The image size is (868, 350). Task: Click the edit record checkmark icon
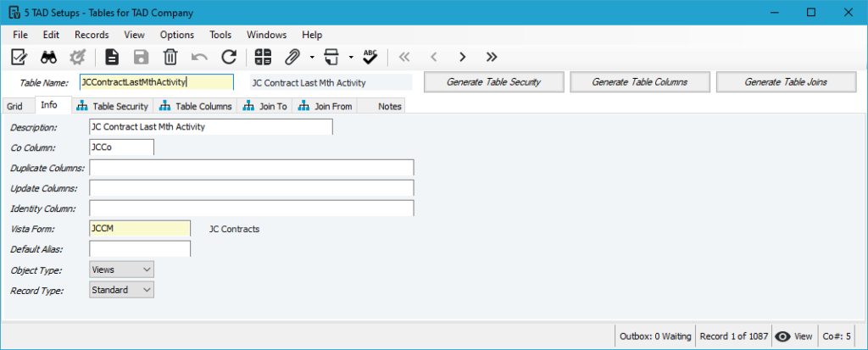(x=19, y=57)
